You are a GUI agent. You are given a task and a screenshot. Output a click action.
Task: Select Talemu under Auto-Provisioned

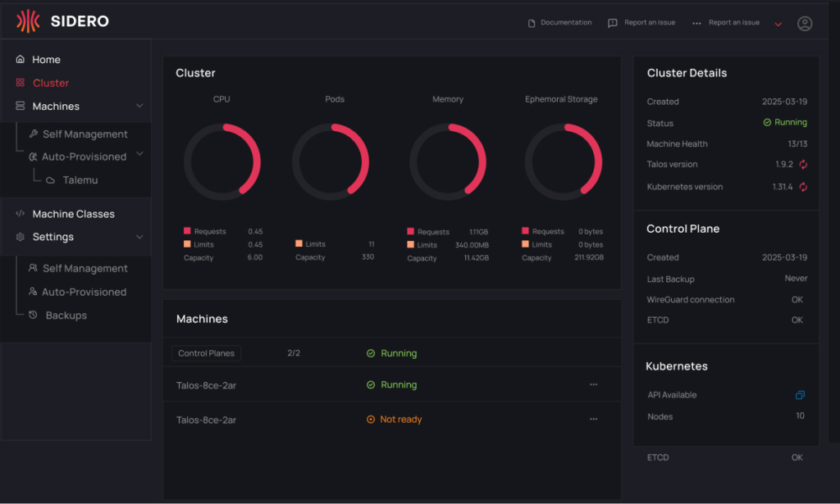click(80, 179)
